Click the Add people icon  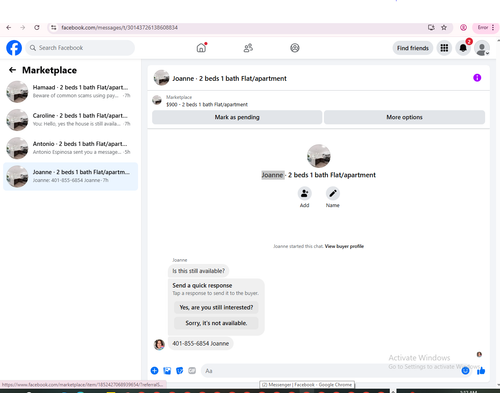304,193
